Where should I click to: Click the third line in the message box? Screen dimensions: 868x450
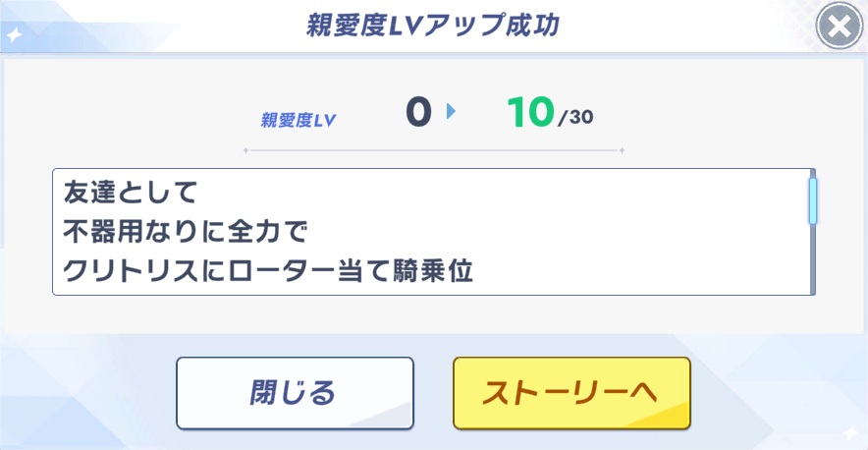click(x=268, y=272)
